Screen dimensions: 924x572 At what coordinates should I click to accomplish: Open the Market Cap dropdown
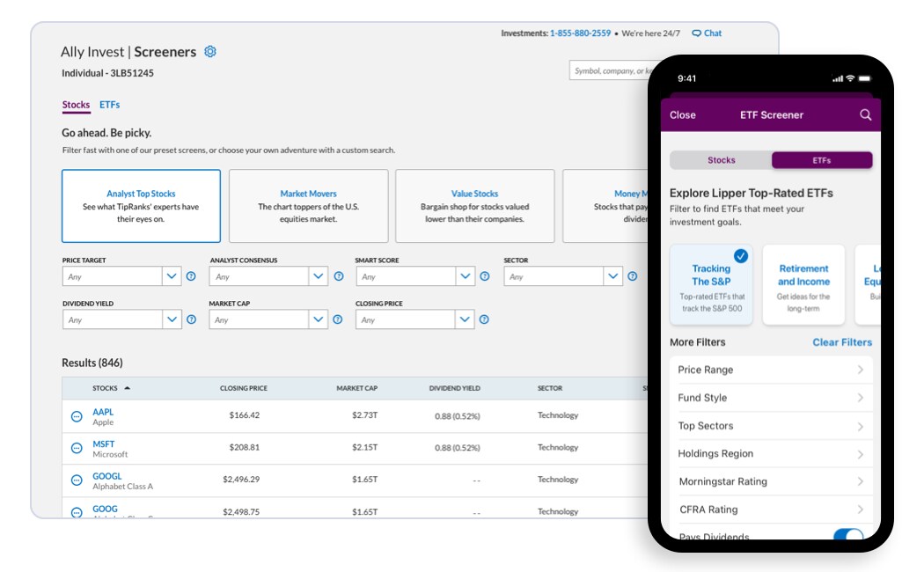point(268,319)
